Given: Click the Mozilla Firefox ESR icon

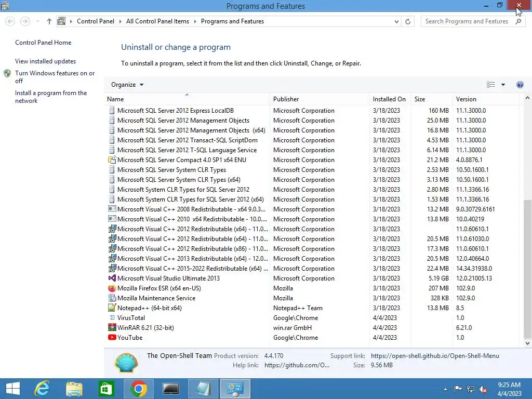Looking at the screenshot, I should tap(112, 288).
